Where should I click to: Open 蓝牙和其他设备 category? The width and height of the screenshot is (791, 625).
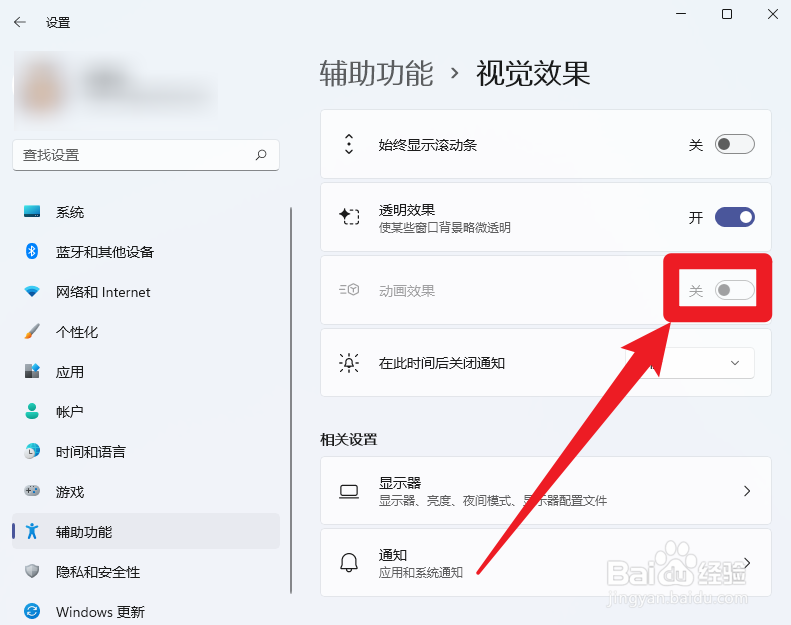click(x=146, y=251)
